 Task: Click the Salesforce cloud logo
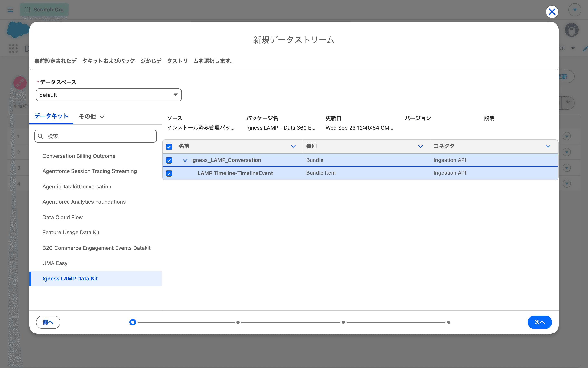(18, 30)
